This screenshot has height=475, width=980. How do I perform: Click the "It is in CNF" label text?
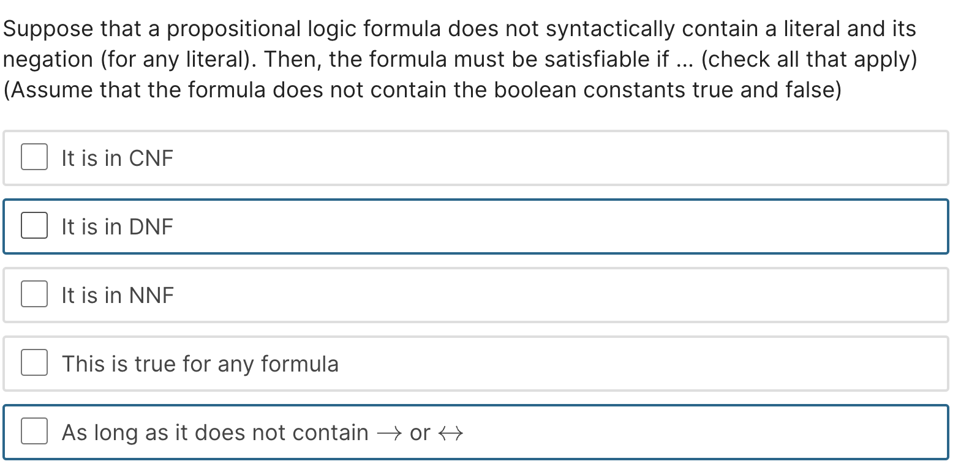(117, 158)
